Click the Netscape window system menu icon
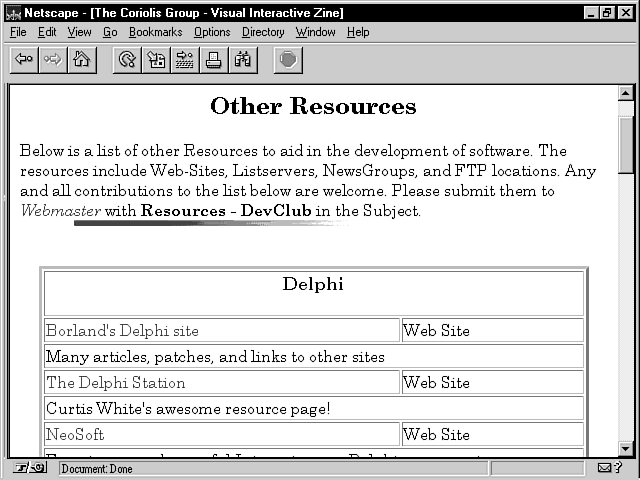Viewport: 640px width, 480px height. click(x=13, y=13)
